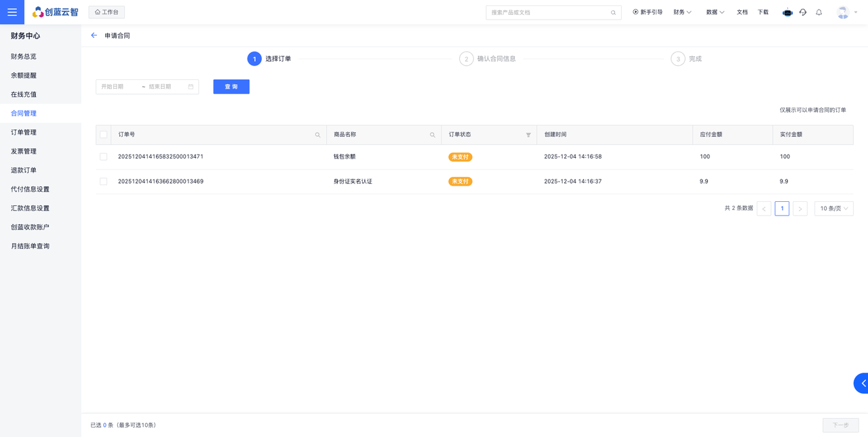Open the 订单状态 filter icon
The image size is (868, 437).
(528, 135)
